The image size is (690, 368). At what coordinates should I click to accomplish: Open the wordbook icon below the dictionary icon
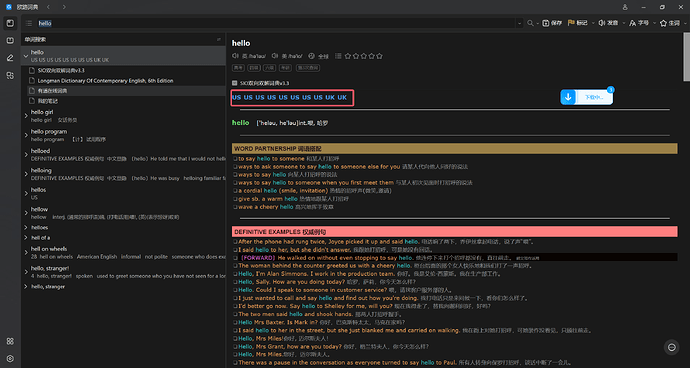point(10,40)
